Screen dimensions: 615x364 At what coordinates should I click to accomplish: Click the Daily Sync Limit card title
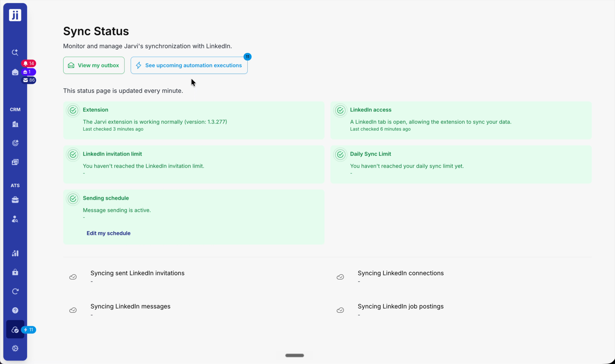coord(370,154)
